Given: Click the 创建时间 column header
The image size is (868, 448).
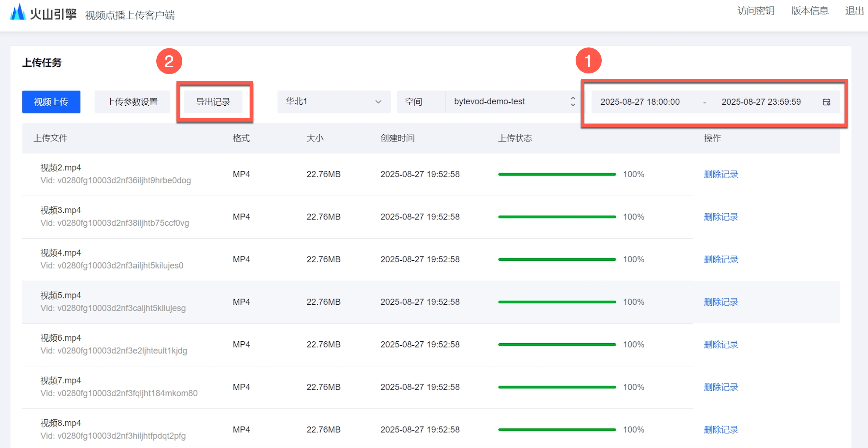Looking at the screenshot, I should coord(397,138).
